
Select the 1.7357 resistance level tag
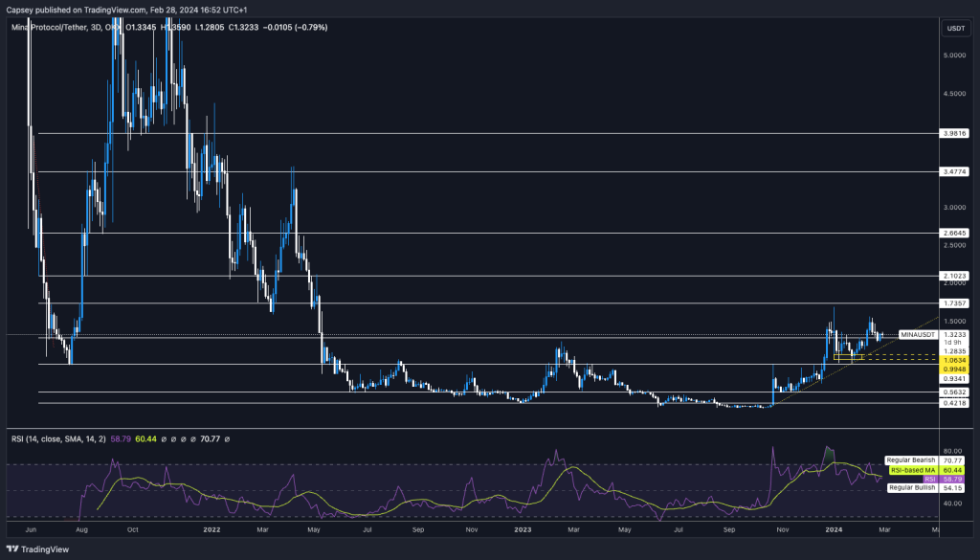click(955, 302)
